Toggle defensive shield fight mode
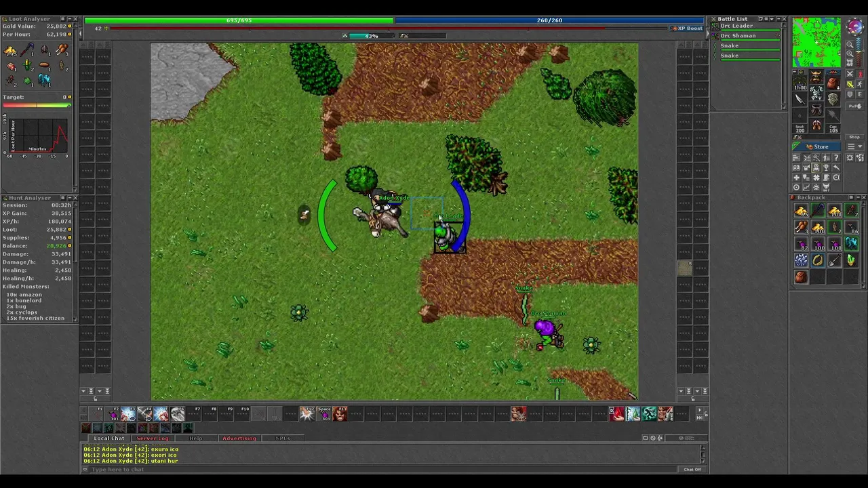The width and height of the screenshot is (868, 488). click(850, 94)
